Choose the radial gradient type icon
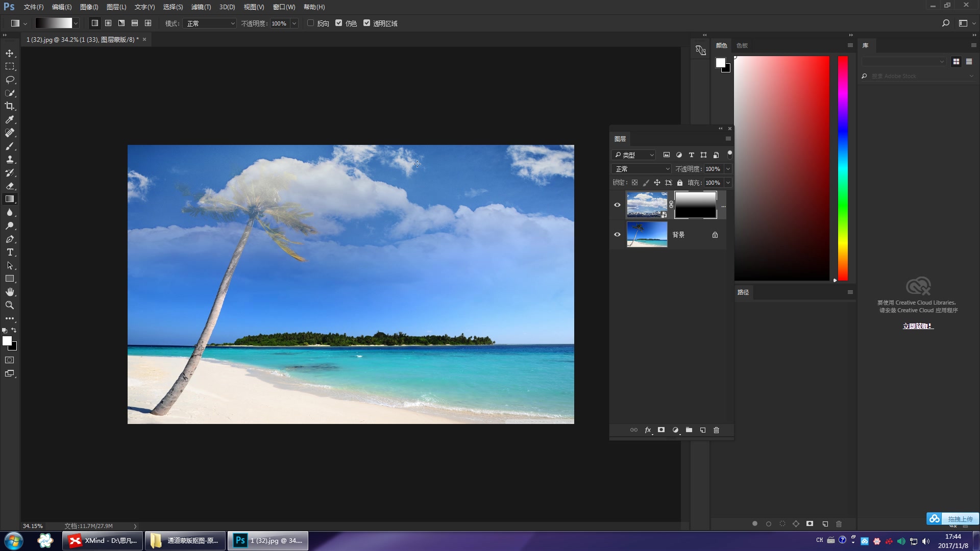Viewport: 980px width, 551px height. pyautogui.click(x=108, y=23)
